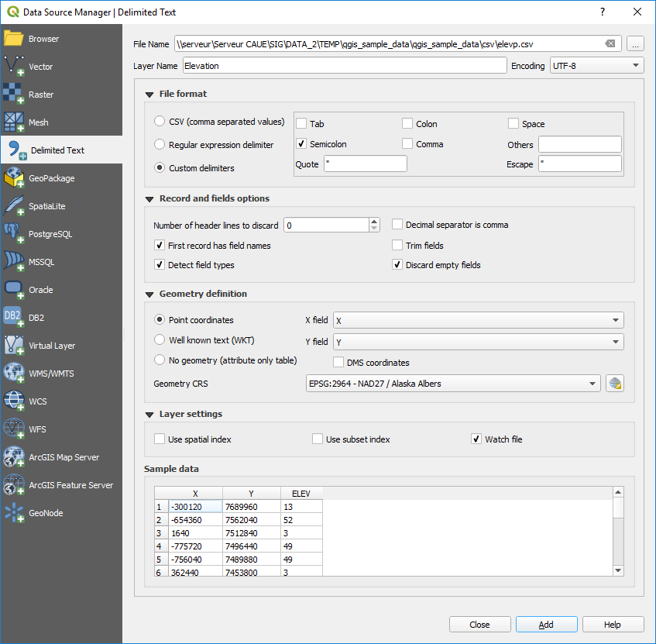The height and width of the screenshot is (644, 656).
Task: Open the GeoNode source icon
Action: coord(15,513)
